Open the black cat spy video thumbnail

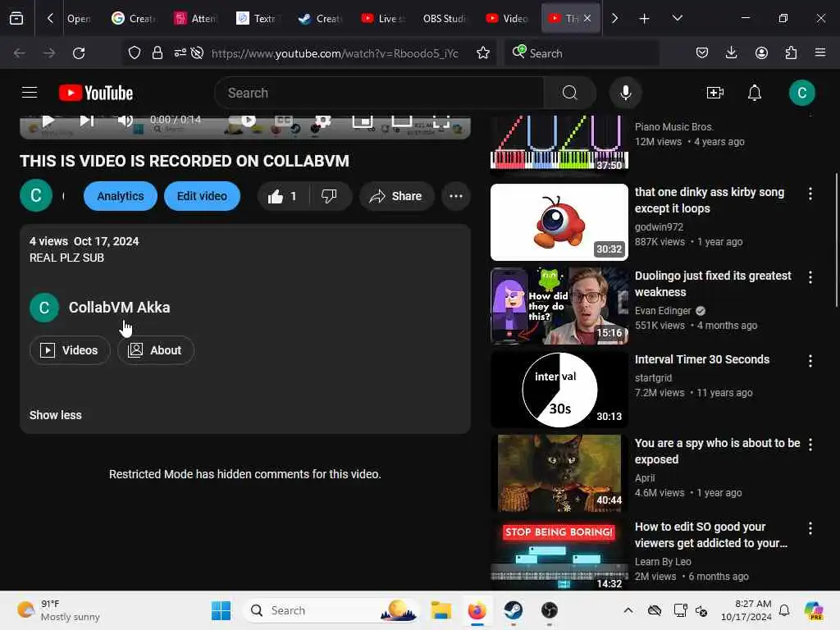click(559, 473)
